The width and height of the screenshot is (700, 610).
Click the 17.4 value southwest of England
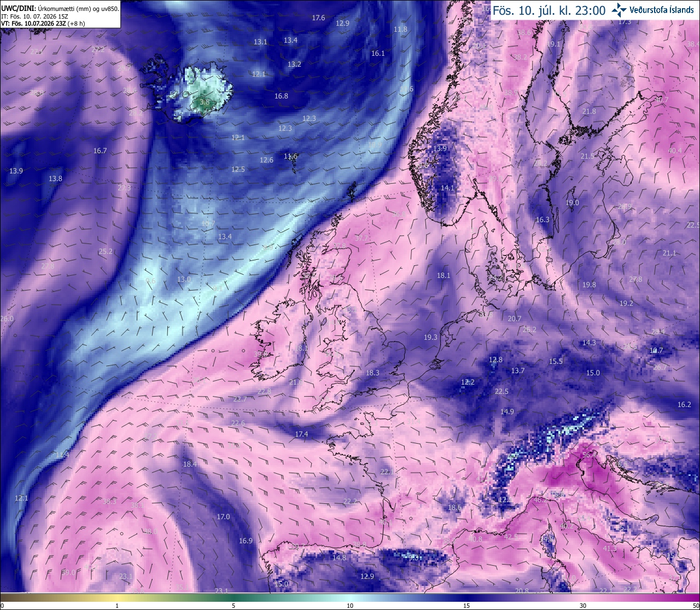(x=301, y=434)
